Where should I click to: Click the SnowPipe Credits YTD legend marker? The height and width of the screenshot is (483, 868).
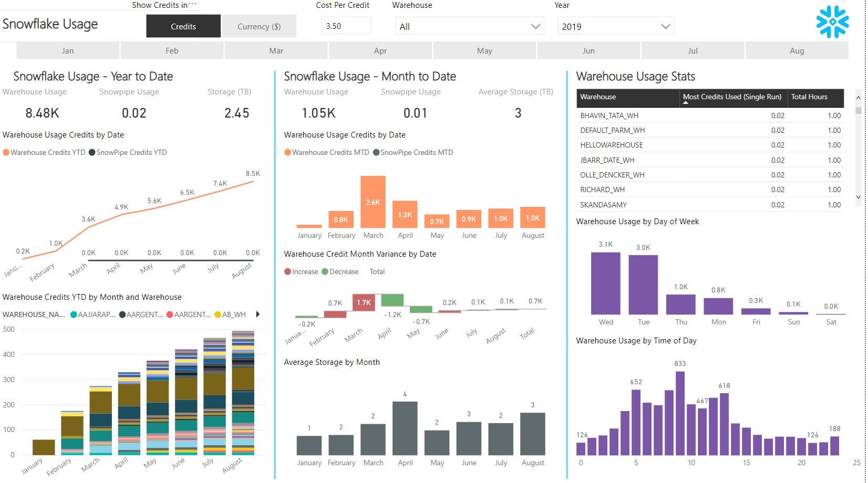92,152
